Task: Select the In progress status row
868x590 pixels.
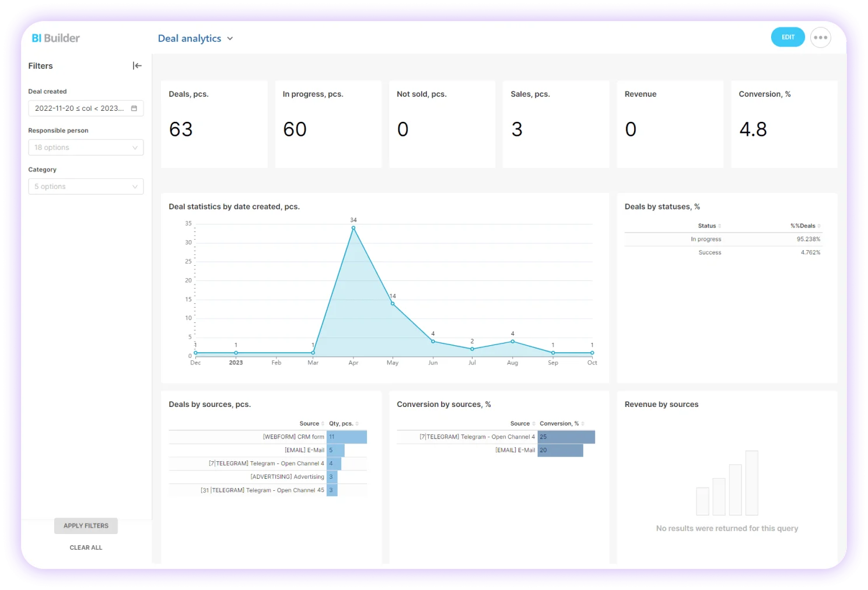Action: click(x=723, y=240)
